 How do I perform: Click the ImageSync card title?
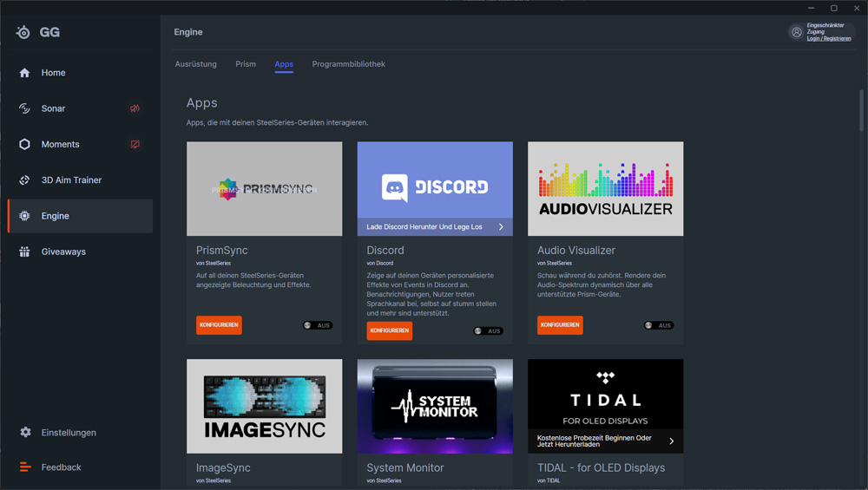pyautogui.click(x=223, y=467)
